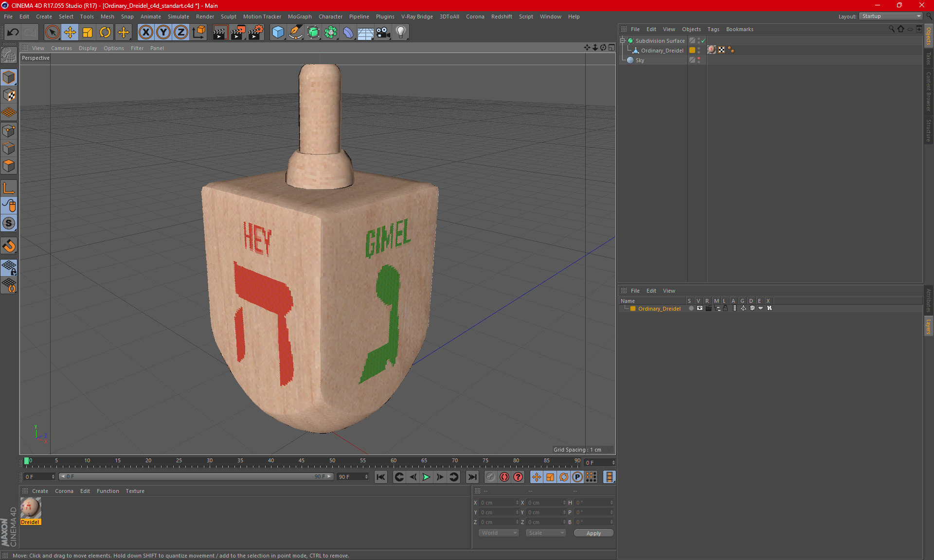934x560 pixels.
Task: Toggle X axis lock
Action: pyautogui.click(x=145, y=32)
